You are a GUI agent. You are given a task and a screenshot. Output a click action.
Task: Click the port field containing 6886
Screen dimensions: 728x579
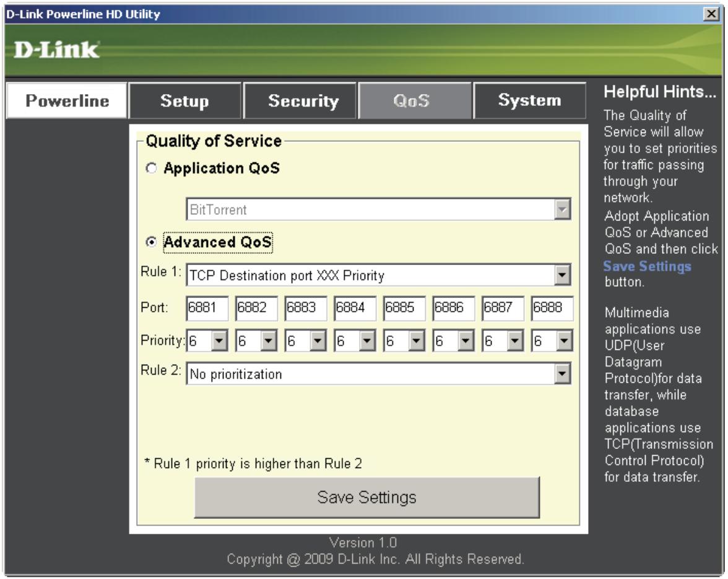click(x=454, y=308)
